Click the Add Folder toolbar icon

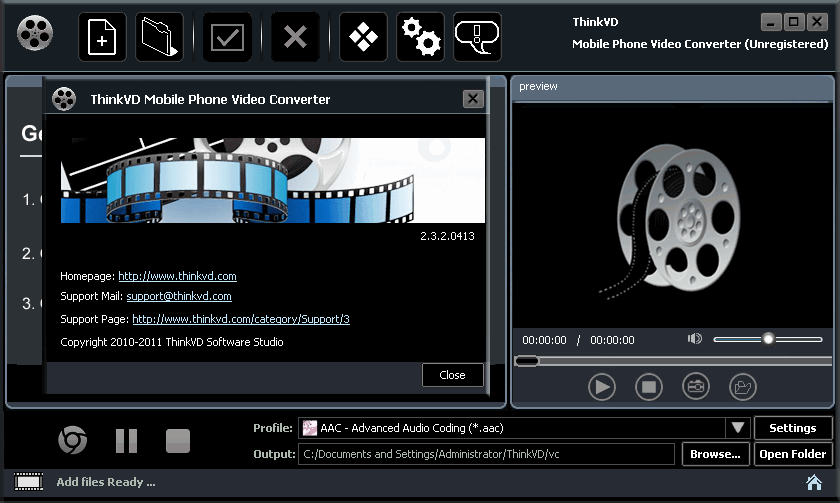coord(159,37)
